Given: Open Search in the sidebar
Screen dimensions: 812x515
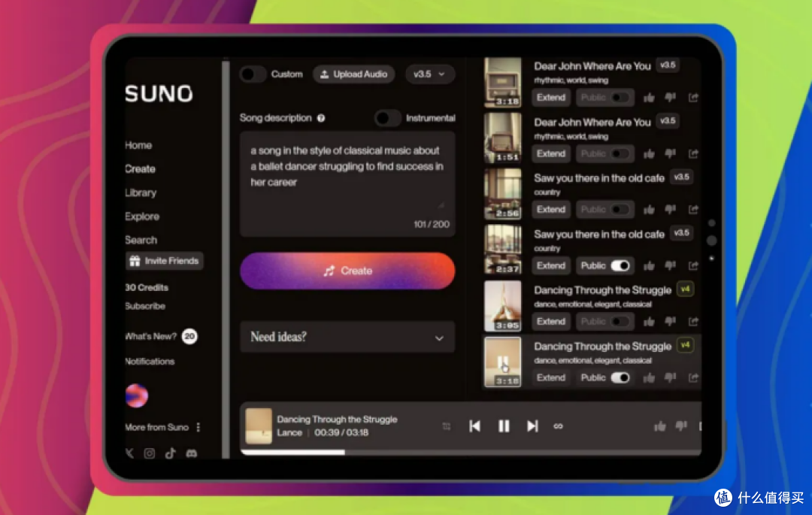Looking at the screenshot, I should pyautogui.click(x=141, y=240).
